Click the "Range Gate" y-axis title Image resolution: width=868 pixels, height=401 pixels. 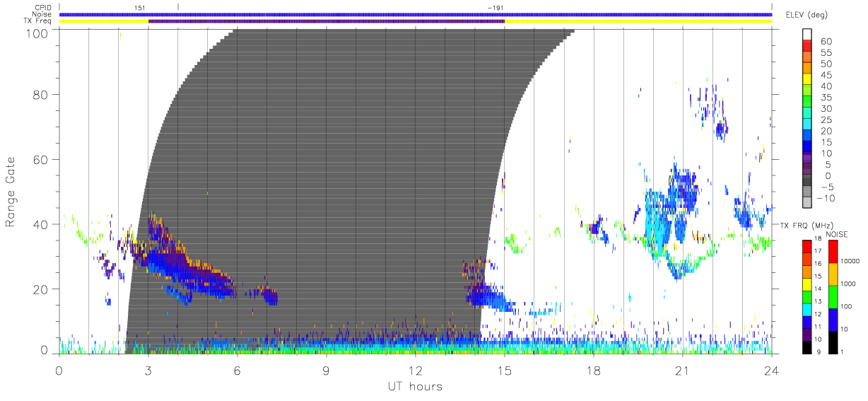coord(11,192)
